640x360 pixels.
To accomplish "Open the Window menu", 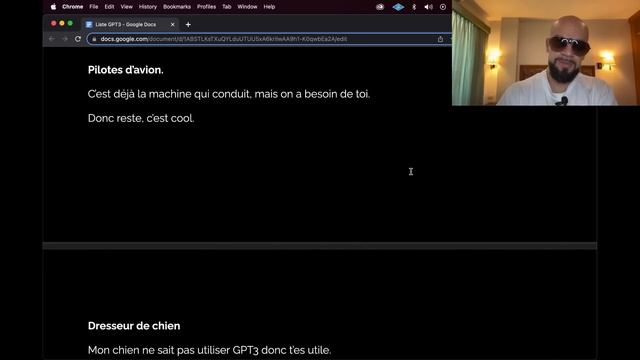I will click(x=247, y=7).
